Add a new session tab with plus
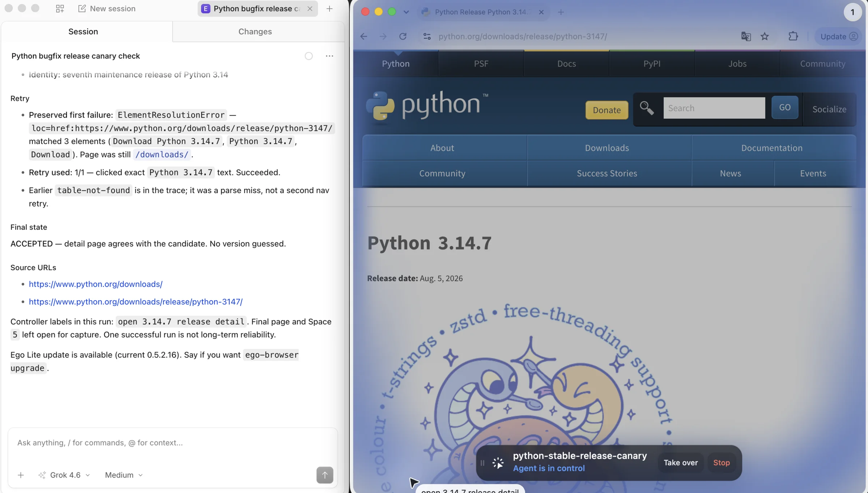The width and height of the screenshot is (868, 493). 329,9
